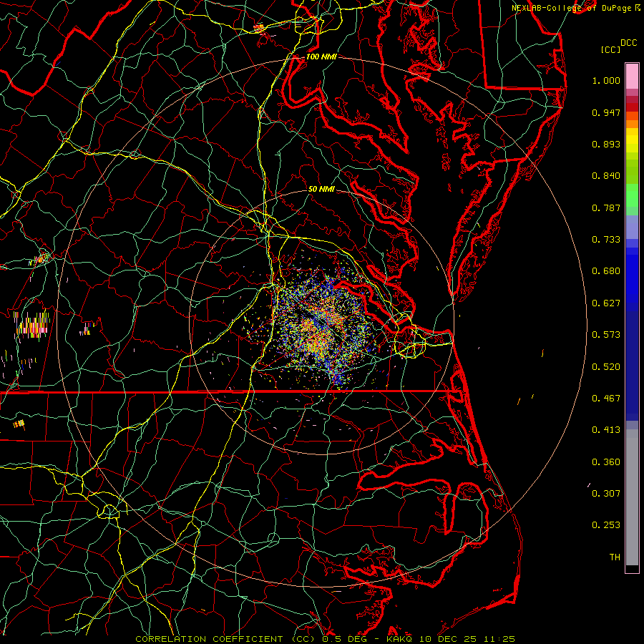Viewport: 644px width, 644px height.
Task: Click the 0.733 legend value
Action: click(606, 240)
